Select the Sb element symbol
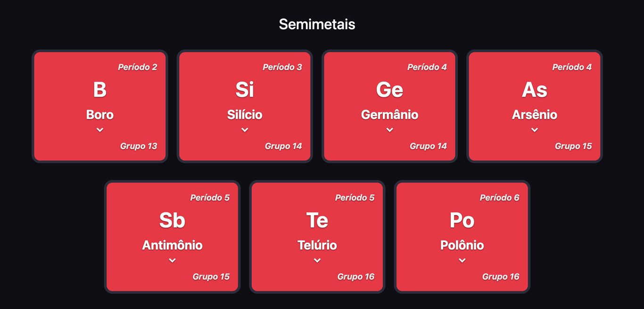 coord(172,219)
